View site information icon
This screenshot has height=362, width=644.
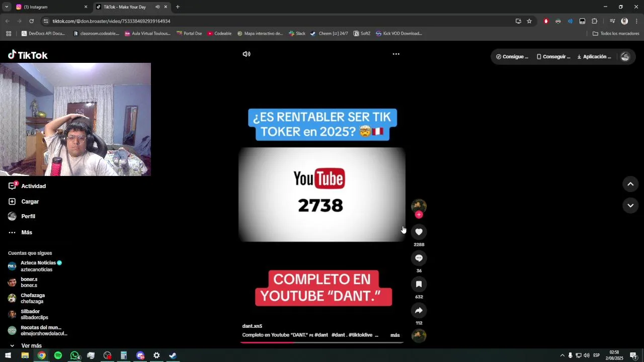coord(46,21)
